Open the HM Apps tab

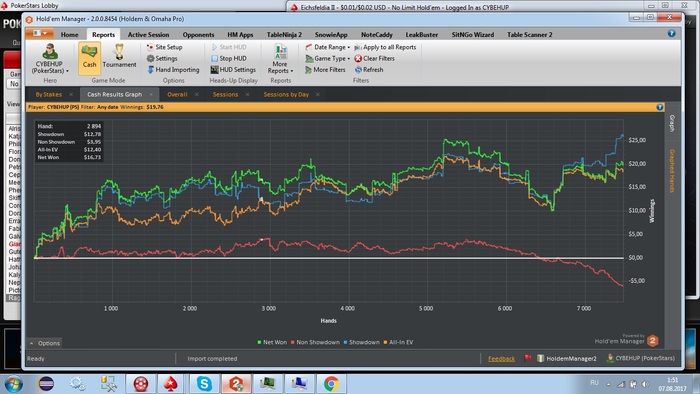point(240,34)
